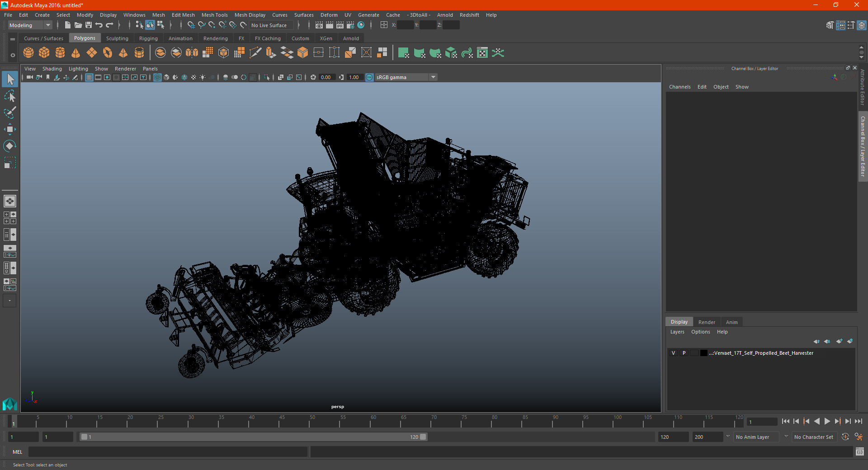Undo the last action
This screenshot has height=470, width=868.
(99, 25)
